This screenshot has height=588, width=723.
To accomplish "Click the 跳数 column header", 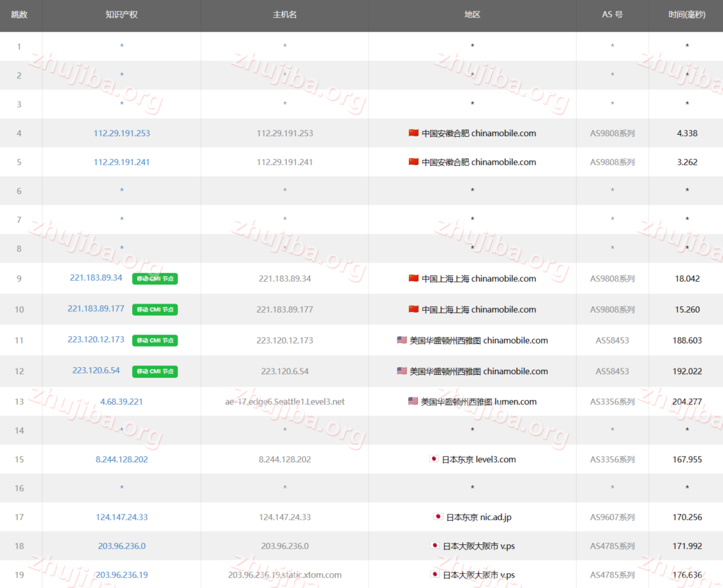I will (19, 15).
